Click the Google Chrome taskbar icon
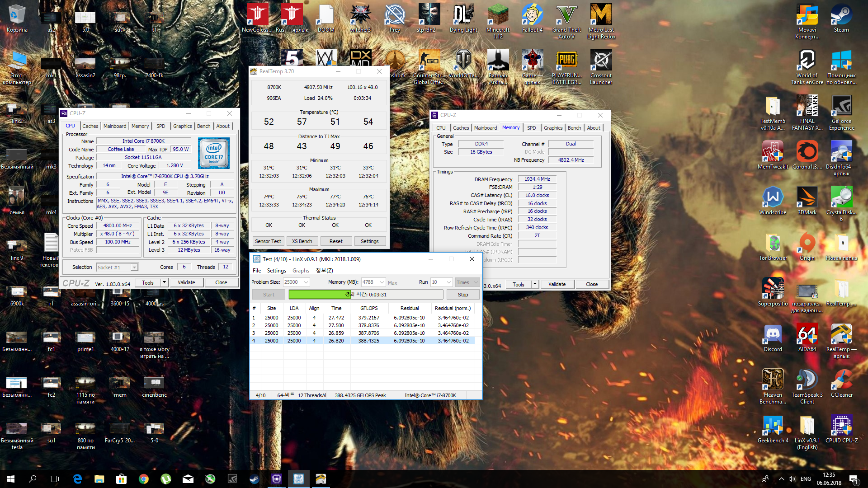868x488 pixels. [144, 479]
